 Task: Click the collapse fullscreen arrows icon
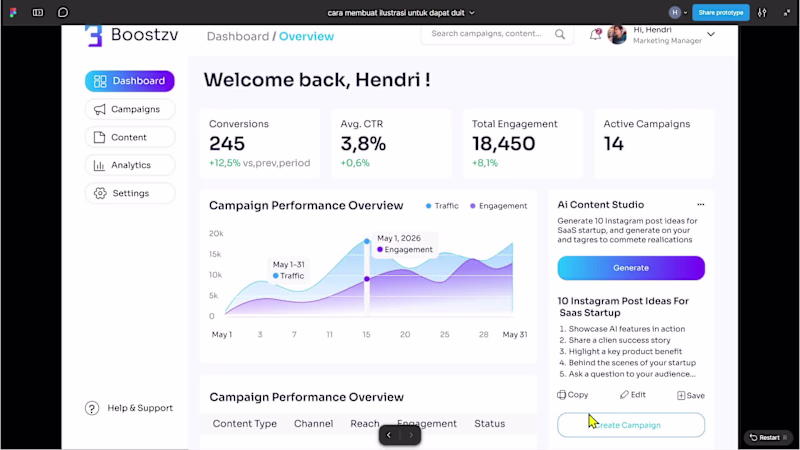tap(787, 12)
